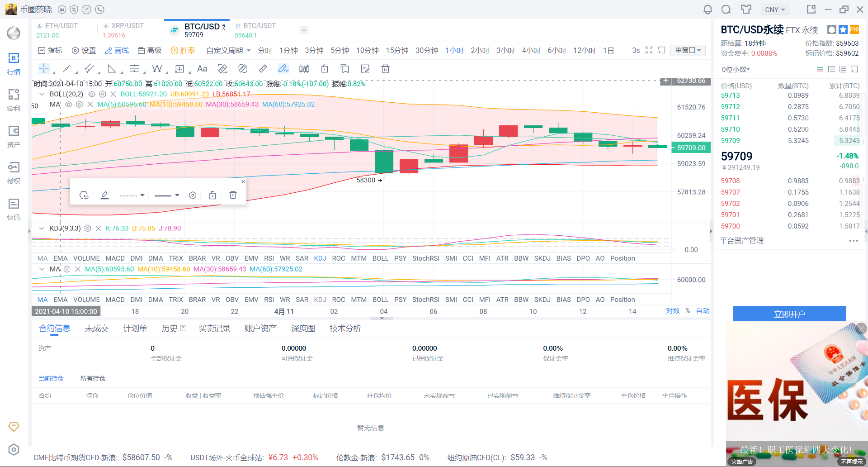Remove the BOLL indicator with X
Screen dimensions: 868x467
pos(113,94)
